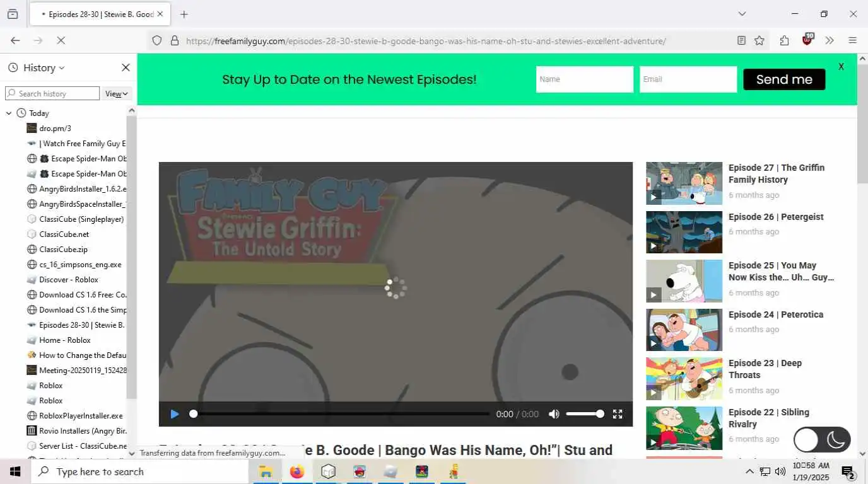Mute the video volume speaker icon
Screen dimensions: 868x484
554,414
